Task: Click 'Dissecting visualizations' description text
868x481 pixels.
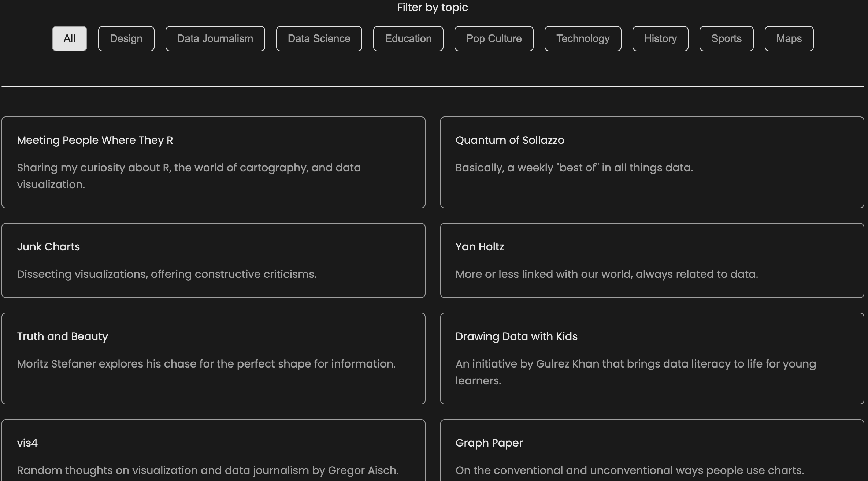Action: tap(167, 274)
